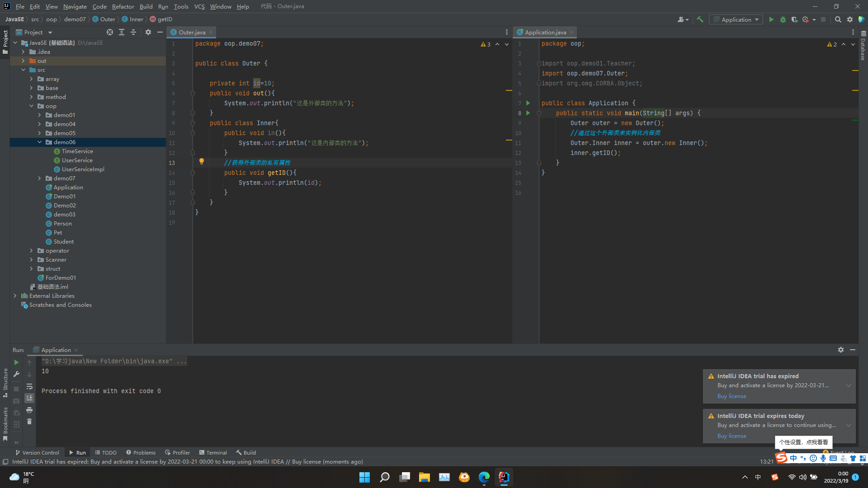Collapse all in Project panel toolbar
Viewport: 868px width, 488px height.
click(133, 32)
